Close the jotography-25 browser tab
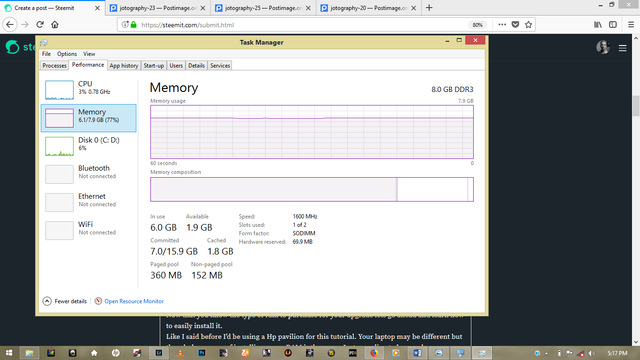The width and height of the screenshot is (640, 360). click(308, 8)
